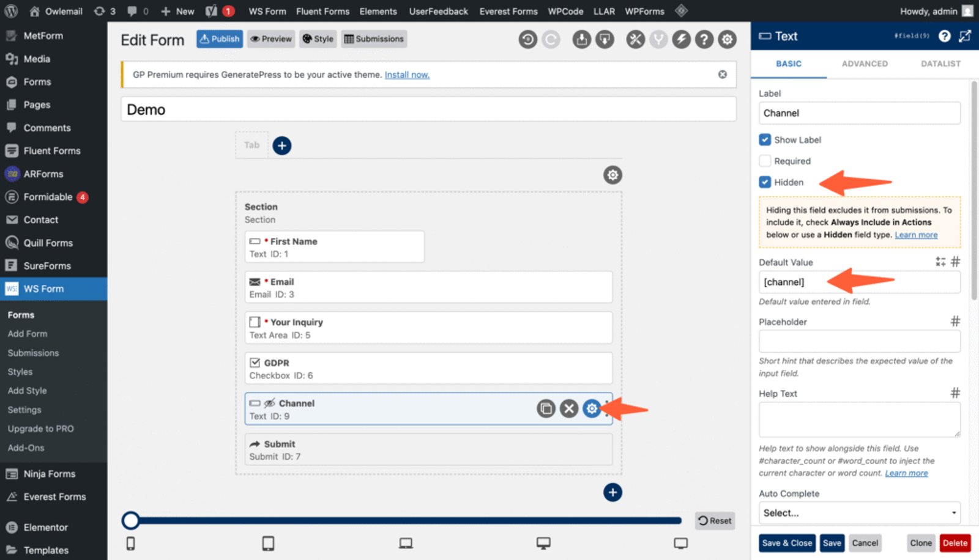Click the help icon in Text sidebar header
Image resolution: width=979 pixels, height=560 pixels.
pos(945,36)
